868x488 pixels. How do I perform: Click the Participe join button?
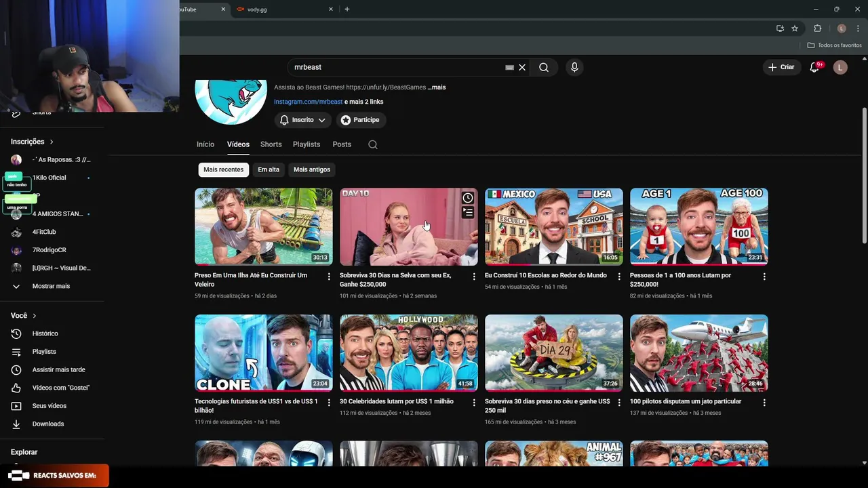coord(360,120)
